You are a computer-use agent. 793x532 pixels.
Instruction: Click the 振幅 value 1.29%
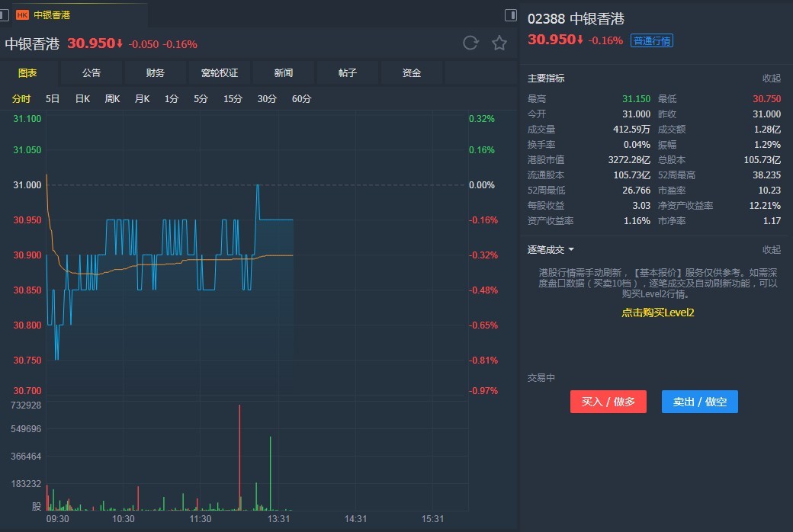tap(767, 145)
